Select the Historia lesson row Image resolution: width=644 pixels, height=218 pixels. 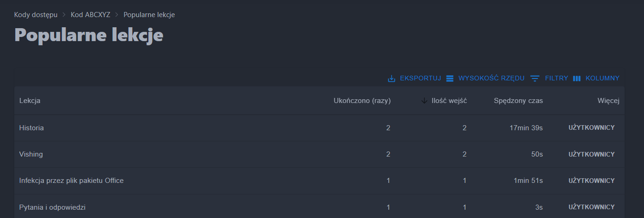(x=31, y=128)
